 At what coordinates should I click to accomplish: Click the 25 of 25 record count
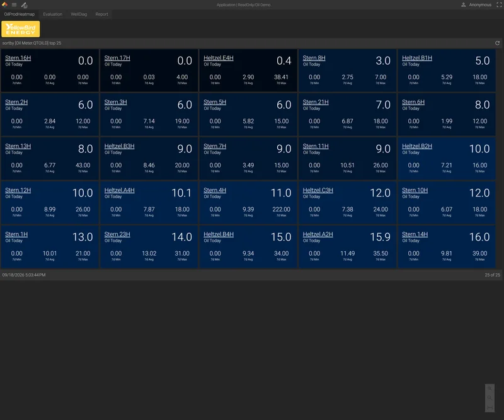[x=493, y=275]
